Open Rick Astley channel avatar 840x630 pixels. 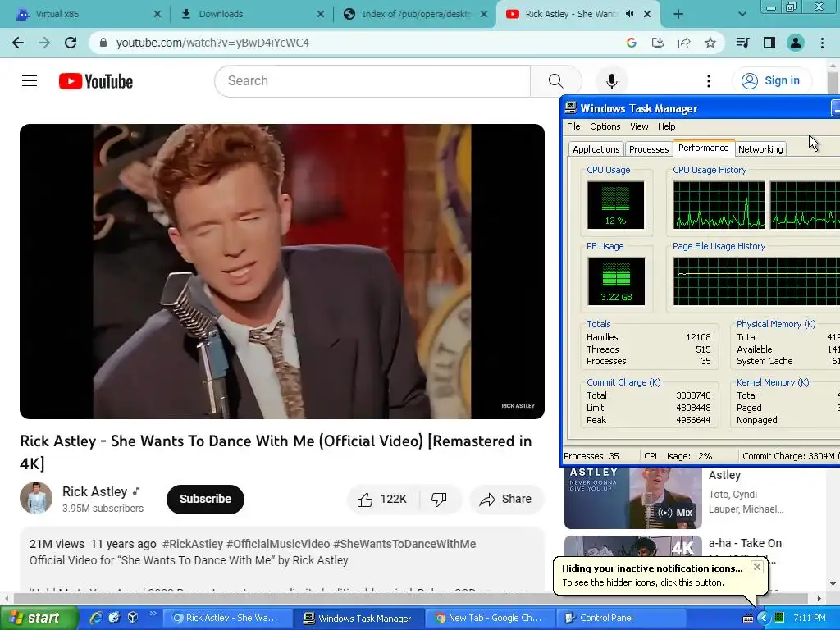pos(36,498)
